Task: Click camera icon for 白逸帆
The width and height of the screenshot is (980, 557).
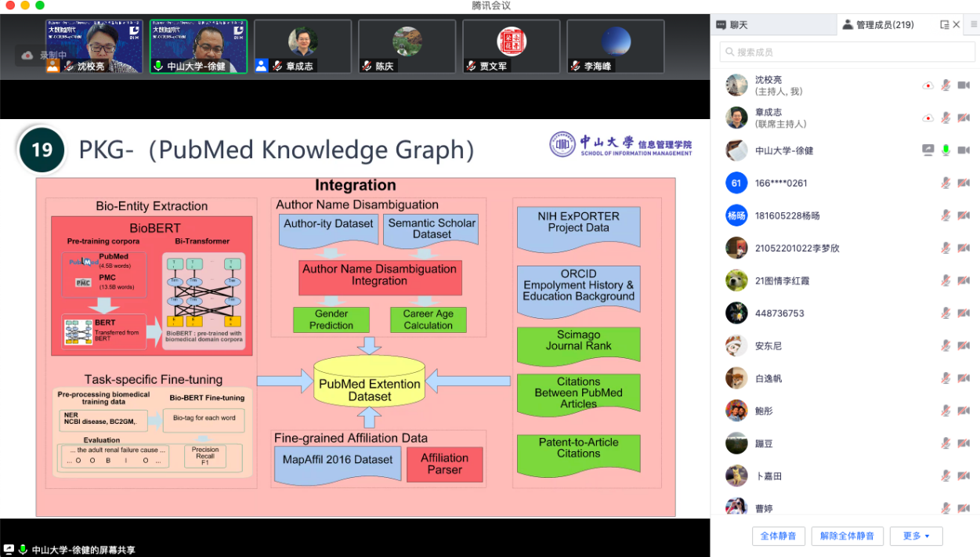Action: pos(964,378)
